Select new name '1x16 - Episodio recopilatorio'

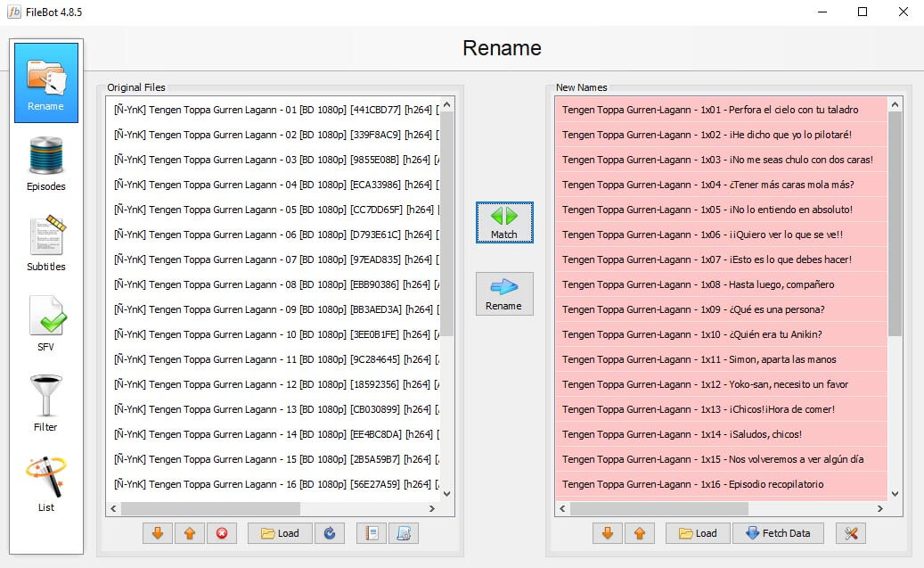(x=721, y=484)
